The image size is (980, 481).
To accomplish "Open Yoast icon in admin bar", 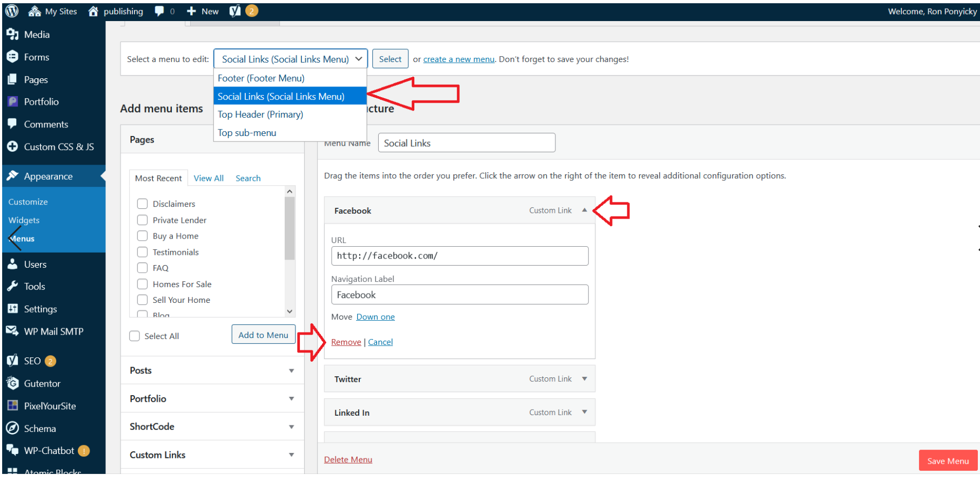I will point(235,11).
